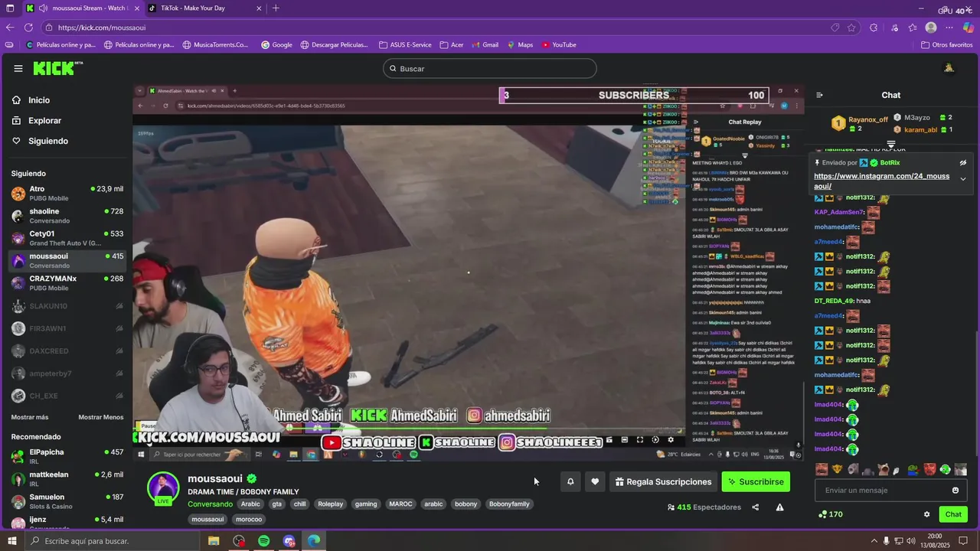980x551 pixels.
Task: Click KAP_AdamSen7 username in chat
Action: pos(839,212)
